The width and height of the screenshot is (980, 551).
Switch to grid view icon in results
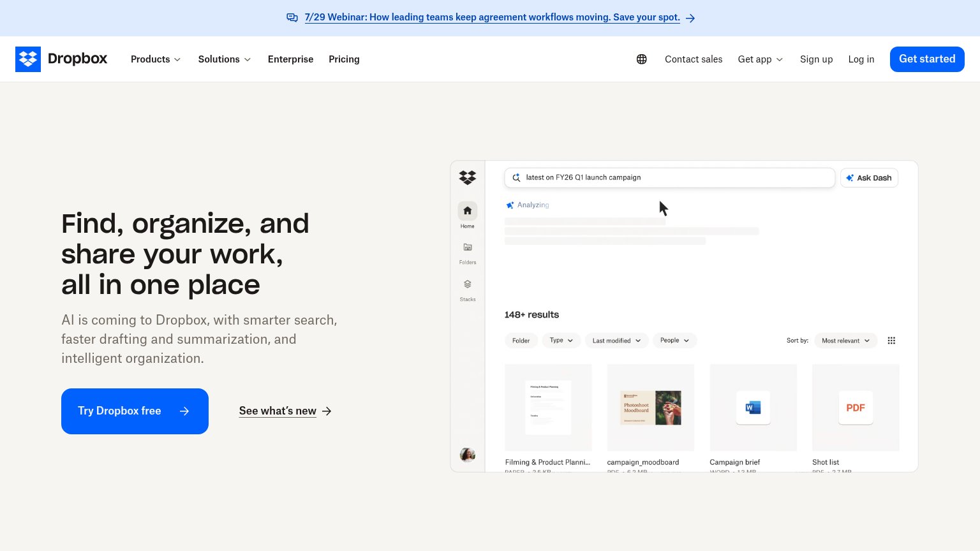point(891,341)
